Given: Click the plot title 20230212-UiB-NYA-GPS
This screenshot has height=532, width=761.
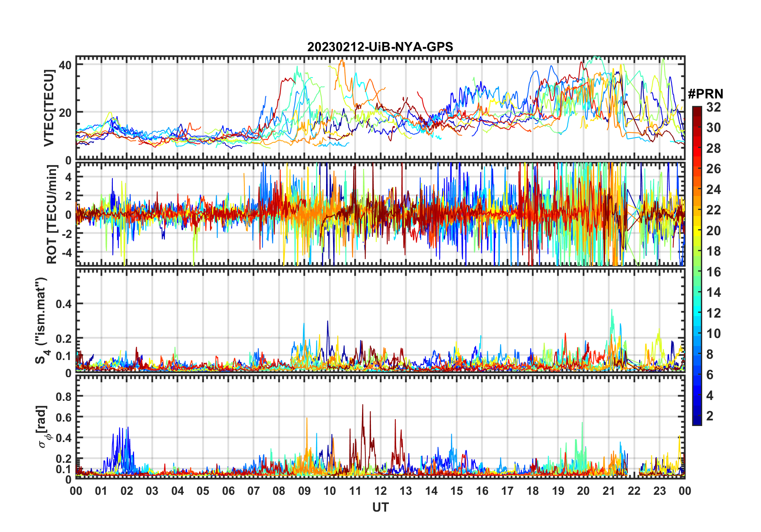Looking at the screenshot, I should click(380, 47).
